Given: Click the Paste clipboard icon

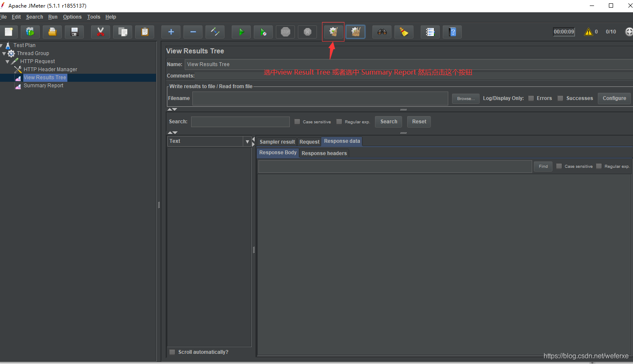Looking at the screenshot, I should 144,32.
